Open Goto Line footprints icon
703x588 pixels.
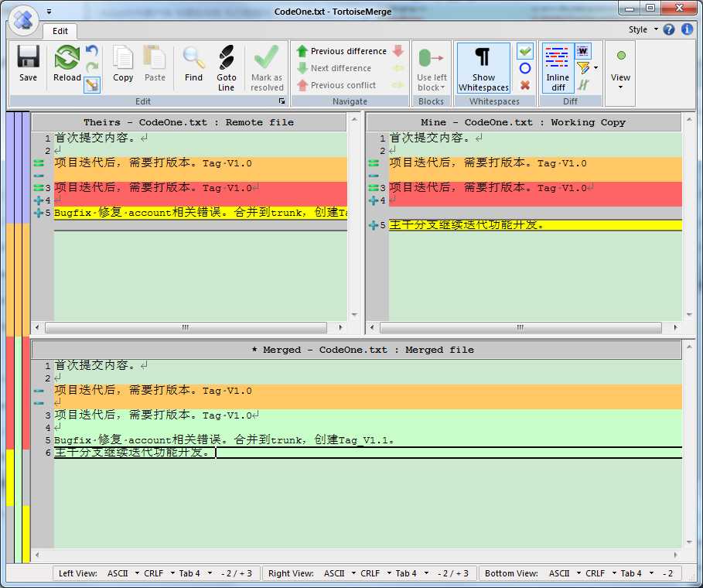pos(226,68)
